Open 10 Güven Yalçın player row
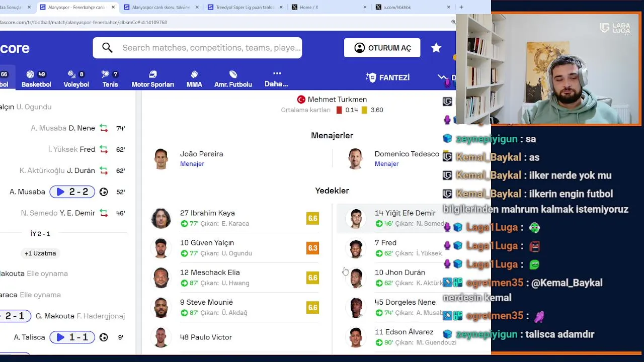 (x=235, y=248)
